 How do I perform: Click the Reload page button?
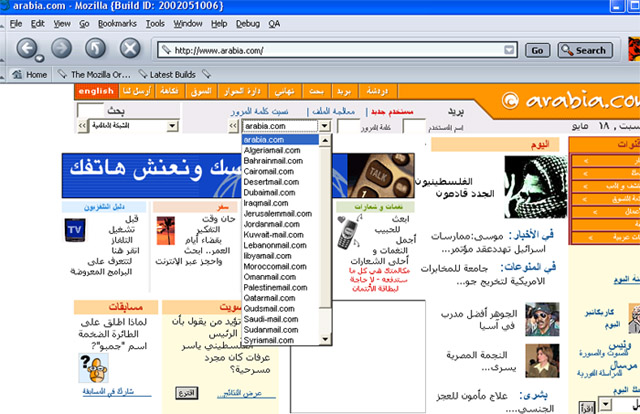click(x=96, y=49)
